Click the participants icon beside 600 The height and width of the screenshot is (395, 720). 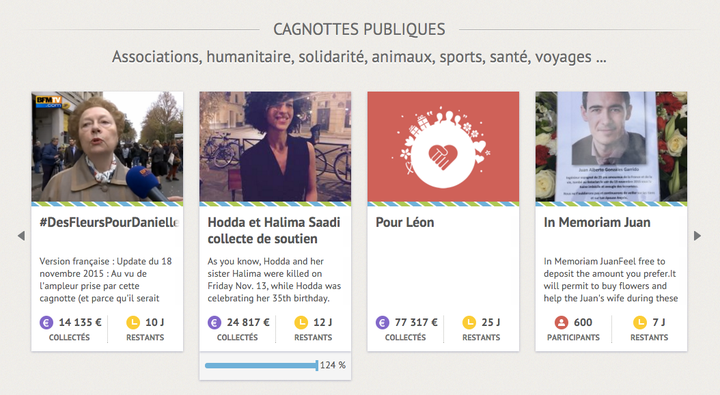561,322
